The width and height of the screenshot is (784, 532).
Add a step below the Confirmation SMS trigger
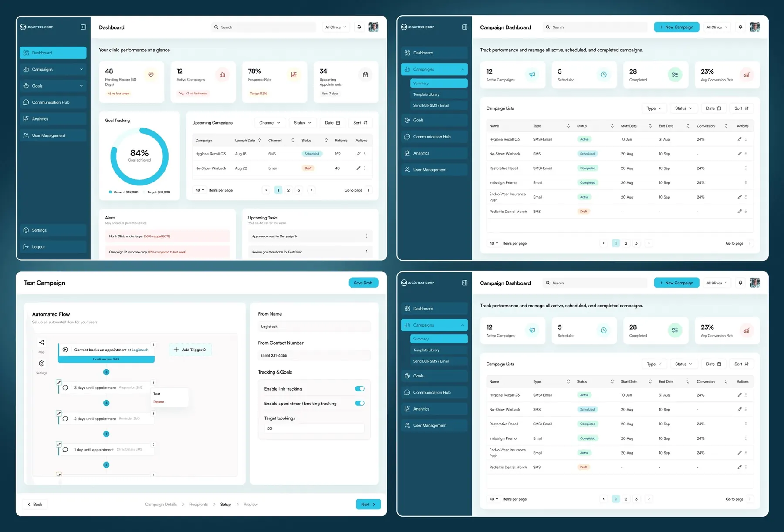[106, 372]
